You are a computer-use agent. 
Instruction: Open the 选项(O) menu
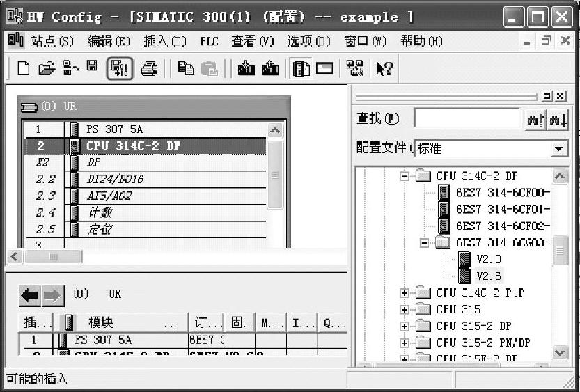click(309, 41)
